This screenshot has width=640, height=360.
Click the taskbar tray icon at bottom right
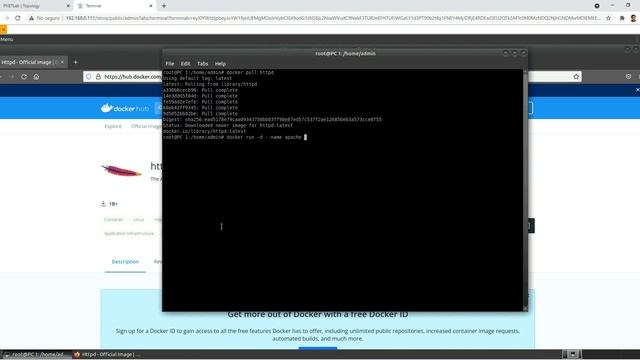point(573,354)
